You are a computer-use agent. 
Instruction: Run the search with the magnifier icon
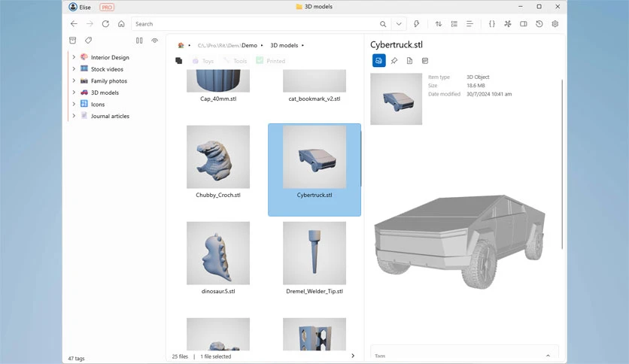coord(383,24)
